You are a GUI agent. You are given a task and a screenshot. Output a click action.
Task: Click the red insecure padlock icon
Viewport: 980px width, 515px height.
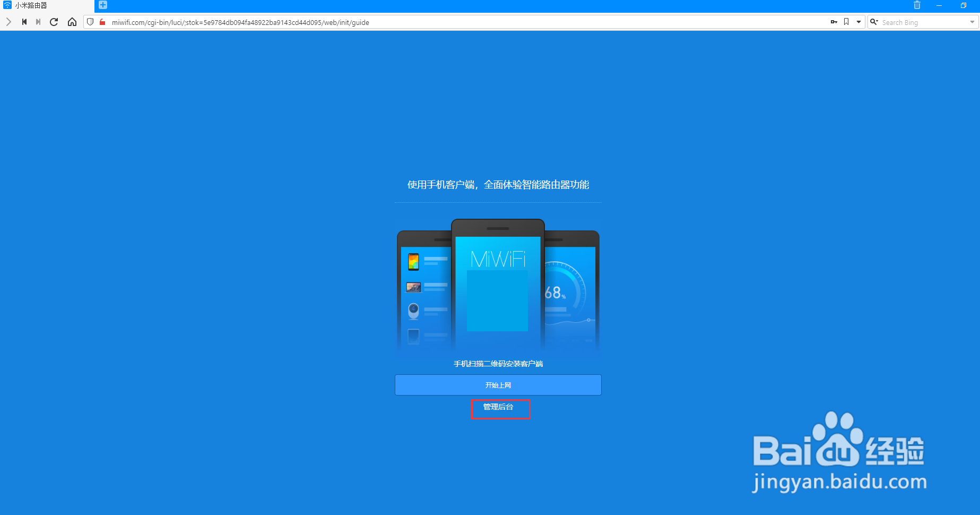102,22
